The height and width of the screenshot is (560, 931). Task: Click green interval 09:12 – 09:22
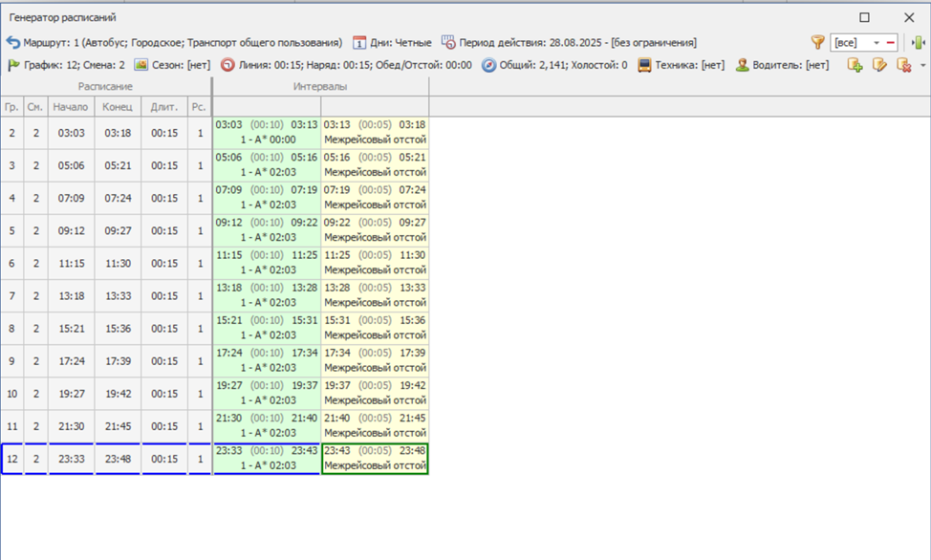tap(268, 230)
